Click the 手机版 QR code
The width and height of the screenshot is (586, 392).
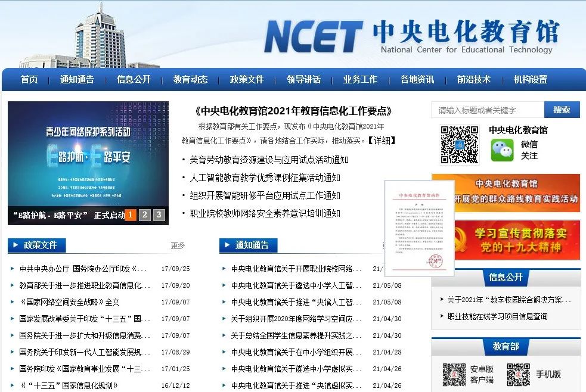(x=519, y=374)
